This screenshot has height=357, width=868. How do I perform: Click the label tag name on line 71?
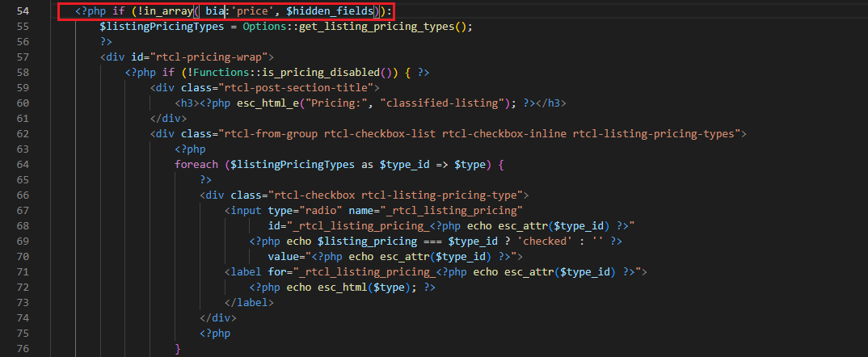coord(246,272)
